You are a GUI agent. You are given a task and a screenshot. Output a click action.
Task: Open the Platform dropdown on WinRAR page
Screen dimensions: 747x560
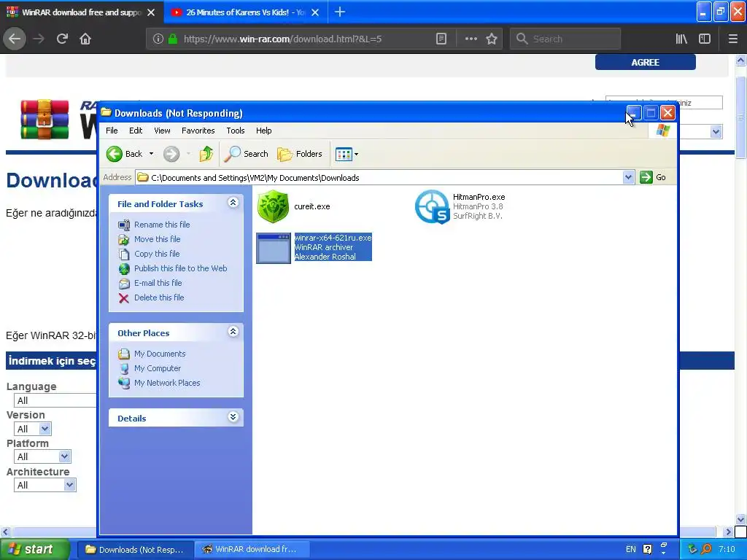42,456
